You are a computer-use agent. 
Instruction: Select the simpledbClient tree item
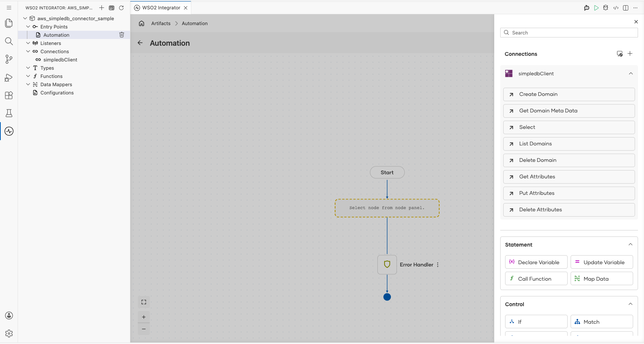[x=60, y=60]
